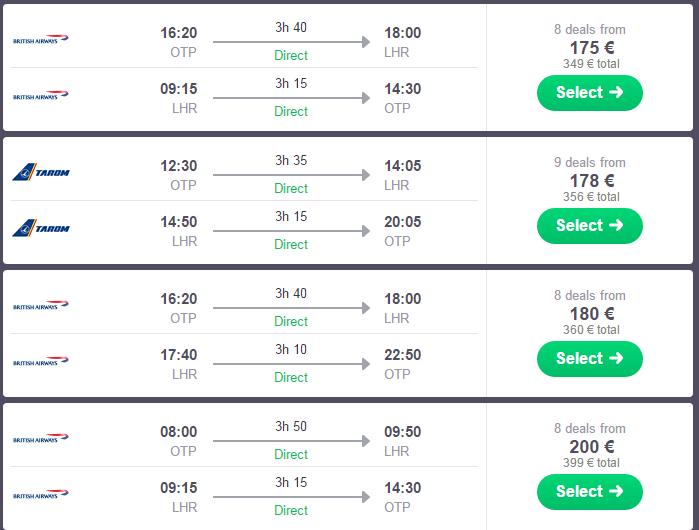Click the Direct label on 12:30 TAROM flight
This screenshot has height=530, width=699.
(291, 188)
